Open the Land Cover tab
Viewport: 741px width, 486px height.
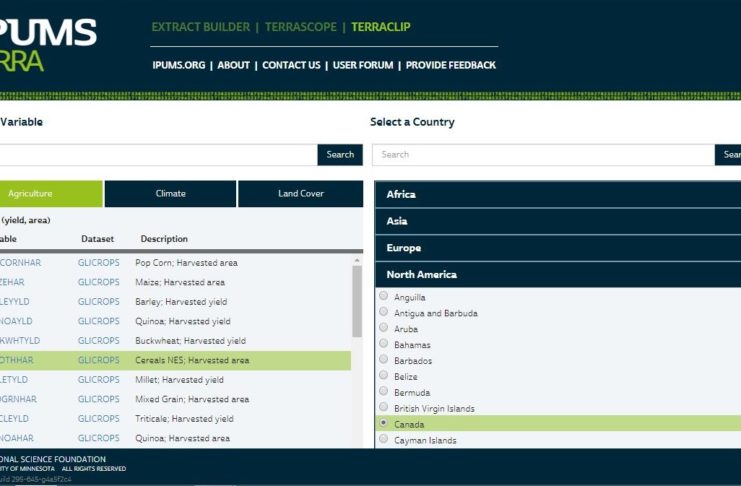tap(300, 194)
